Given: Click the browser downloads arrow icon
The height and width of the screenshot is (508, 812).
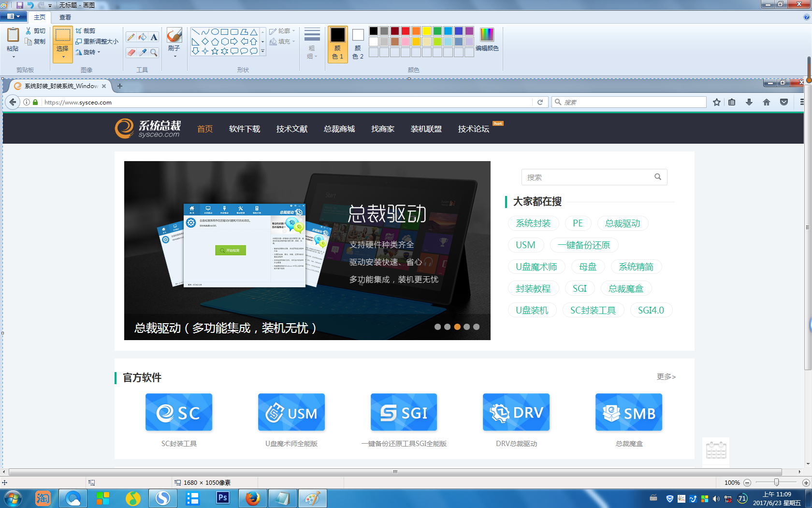Looking at the screenshot, I should coord(749,102).
